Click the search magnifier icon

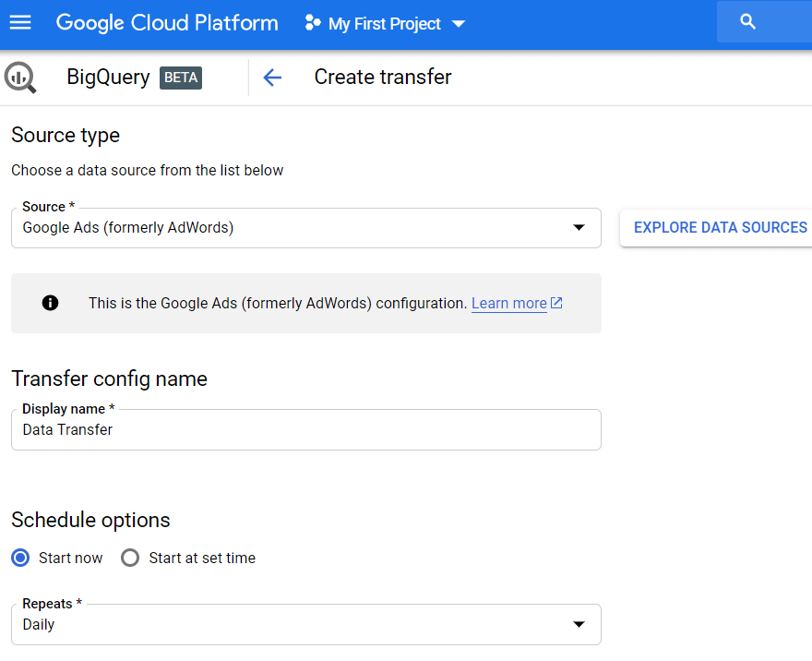[x=748, y=22]
